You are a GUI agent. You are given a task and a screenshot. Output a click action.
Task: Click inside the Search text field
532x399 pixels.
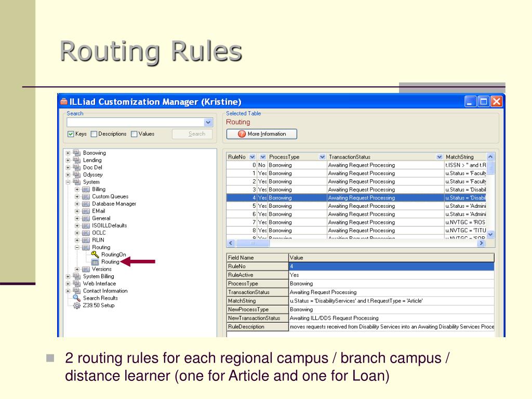(136, 122)
